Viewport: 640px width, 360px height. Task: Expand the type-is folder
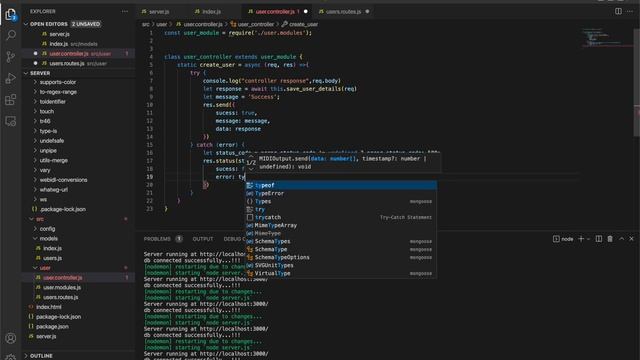click(48, 131)
